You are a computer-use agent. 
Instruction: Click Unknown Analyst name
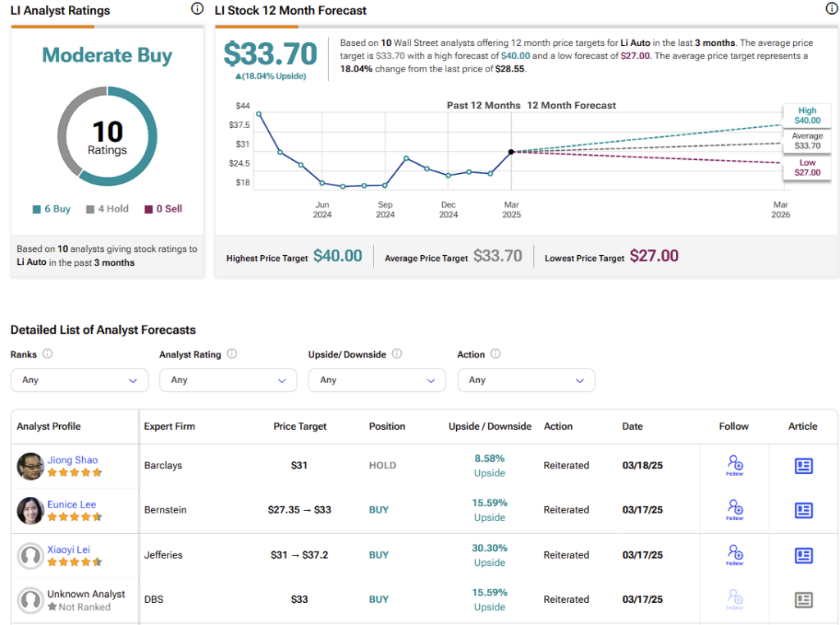pos(85,593)
